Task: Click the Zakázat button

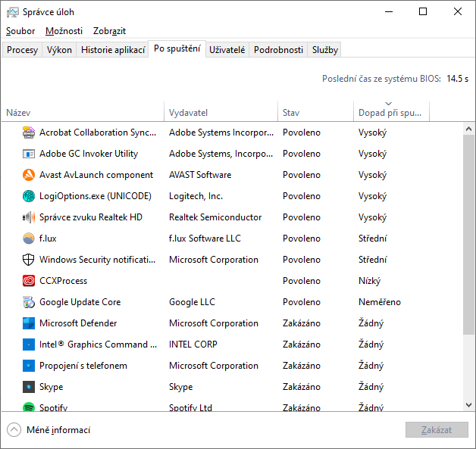Action: [437, 430]
